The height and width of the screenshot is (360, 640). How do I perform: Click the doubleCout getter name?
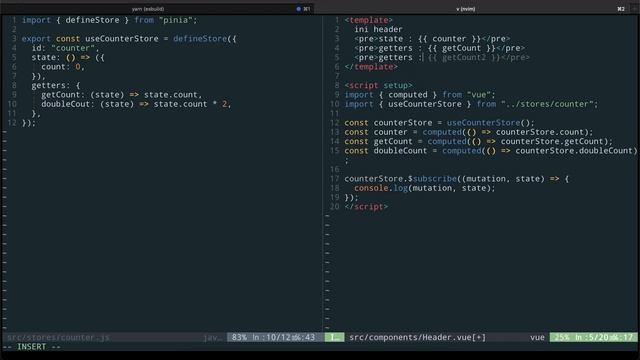pos(67,104)
